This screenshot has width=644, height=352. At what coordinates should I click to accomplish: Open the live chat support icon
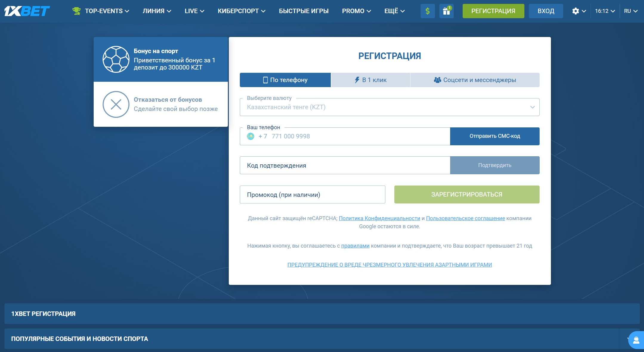click(636, 340)
